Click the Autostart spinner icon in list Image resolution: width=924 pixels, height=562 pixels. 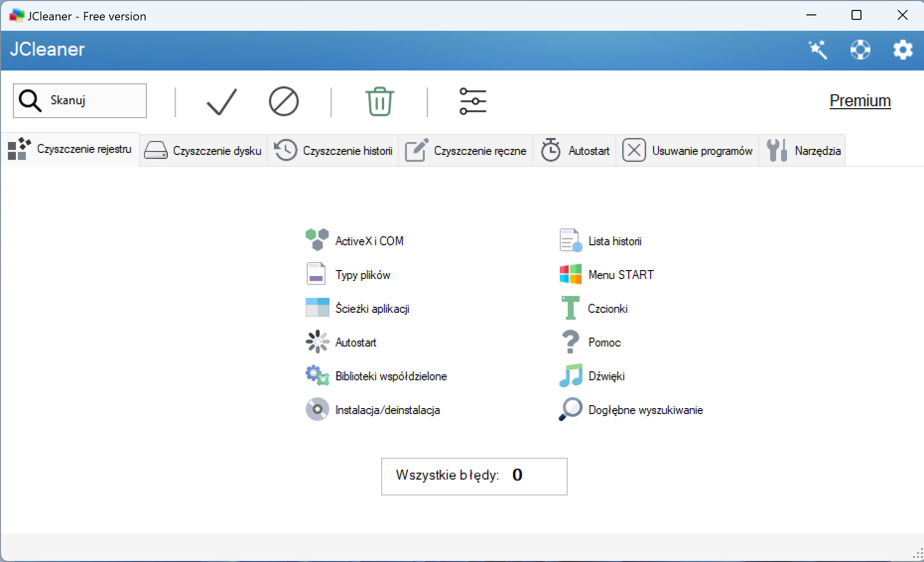click(x=317, y=342)
